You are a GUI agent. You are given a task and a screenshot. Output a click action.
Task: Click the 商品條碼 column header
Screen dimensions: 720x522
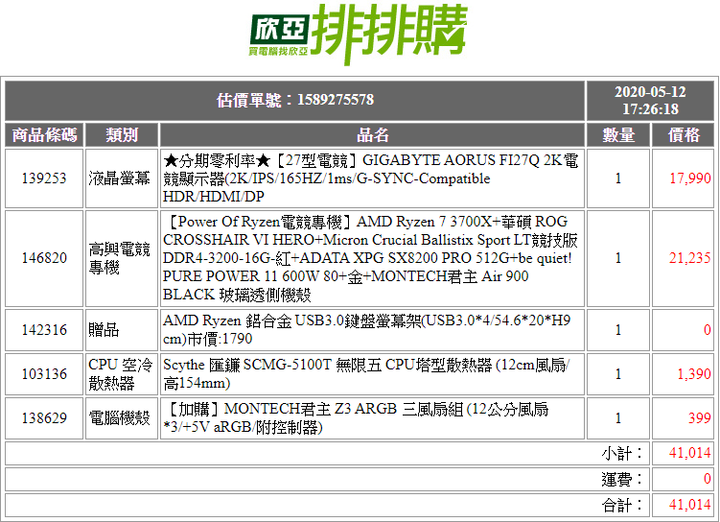[x=45, y=135]
